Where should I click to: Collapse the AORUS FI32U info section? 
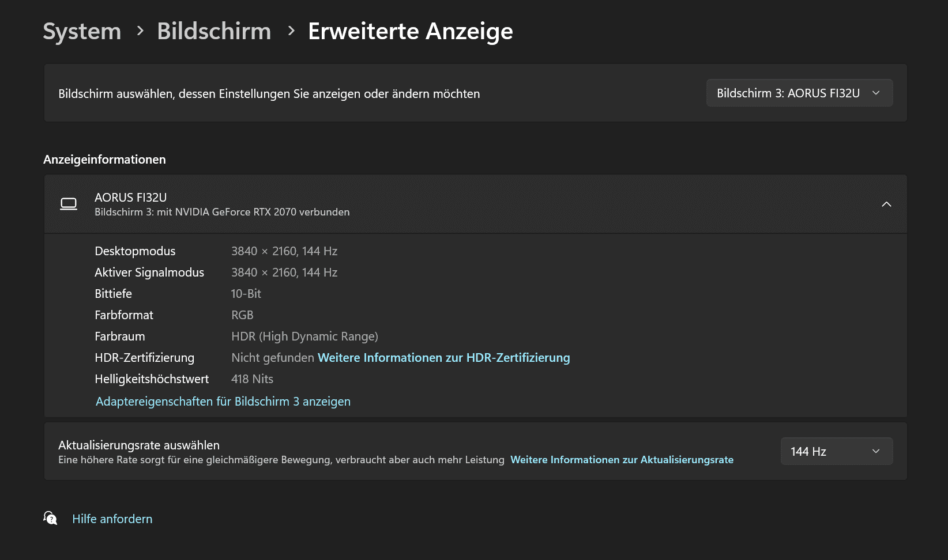tap(886, 204)
